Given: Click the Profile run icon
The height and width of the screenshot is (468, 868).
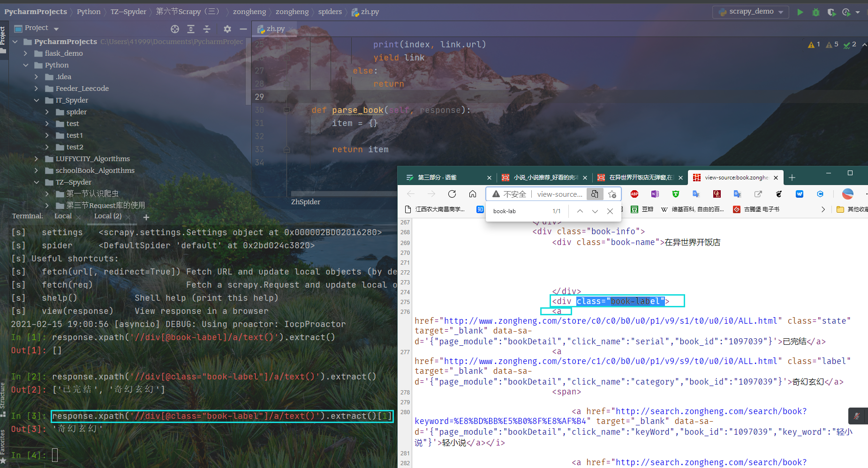Looking at the screenshot, I should [x=846, y=12].
